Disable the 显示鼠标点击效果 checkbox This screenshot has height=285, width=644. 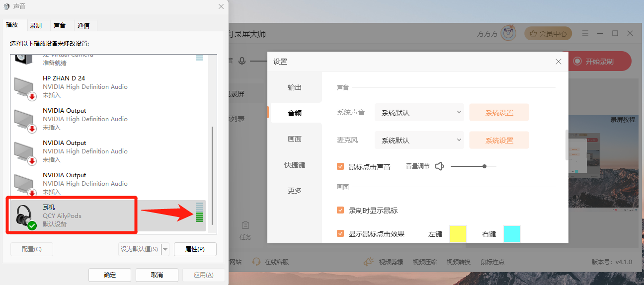pos(340,233)
